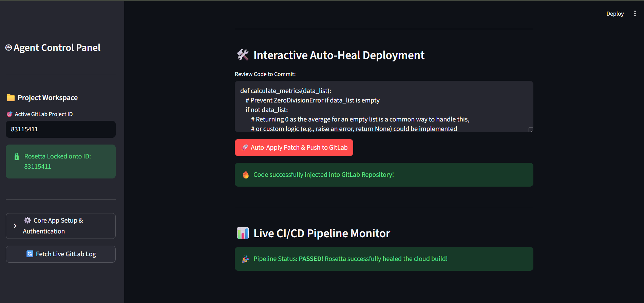Screen dimensions: 644x303
Task: Click the 'if not data_list:' code line
Action: tap(267, 110)
